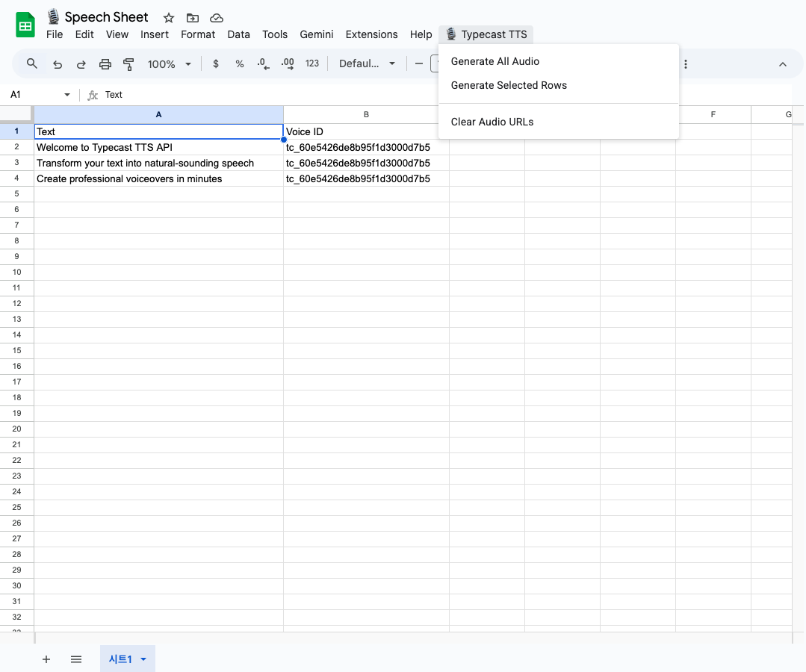Select column B header
This screenshot has height=672, width=806.
(x=366, y=114)
